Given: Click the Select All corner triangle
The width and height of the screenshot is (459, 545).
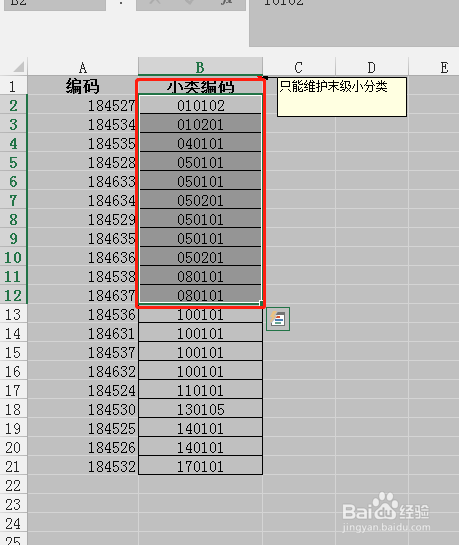Looking at the screenshot, I should (18, 66).
